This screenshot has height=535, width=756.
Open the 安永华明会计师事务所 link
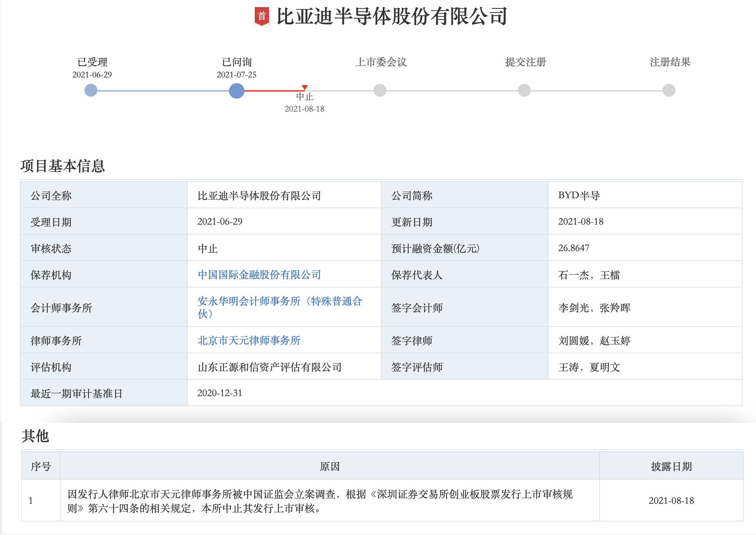[x=280, y=307]
